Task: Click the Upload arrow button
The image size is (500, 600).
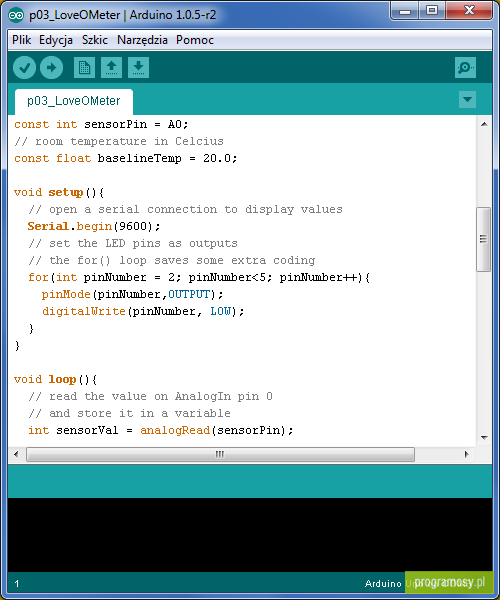Action: [52, 68]
